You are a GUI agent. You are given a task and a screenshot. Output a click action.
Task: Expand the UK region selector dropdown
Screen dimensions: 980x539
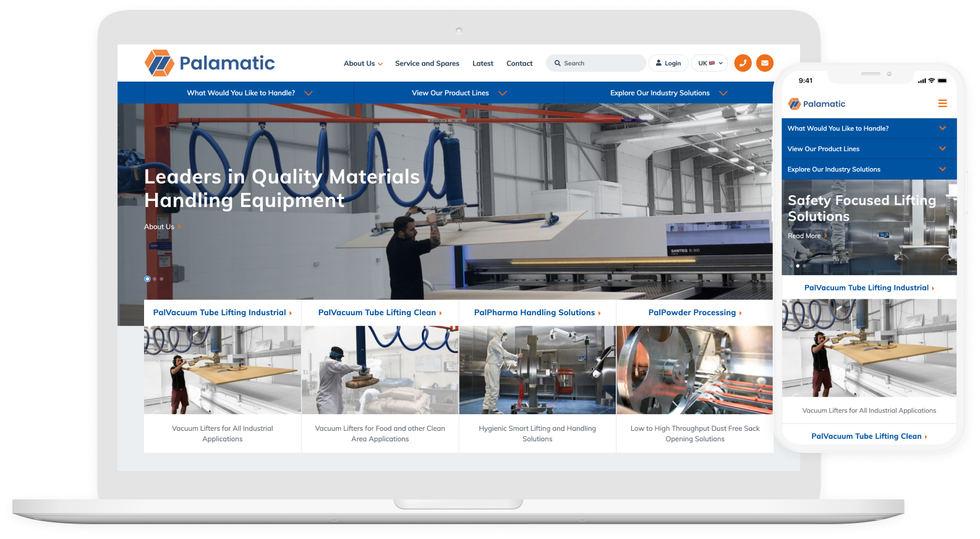(709, 63)
